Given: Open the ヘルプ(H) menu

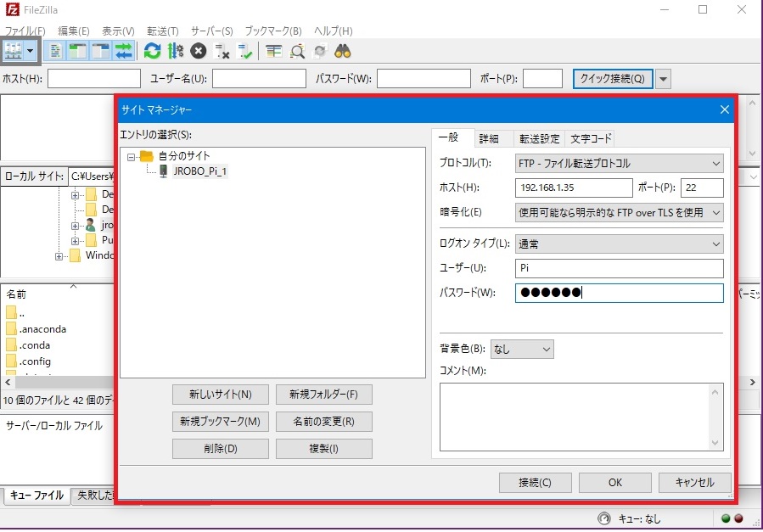Looking at the screenshot, I should 334,31.
